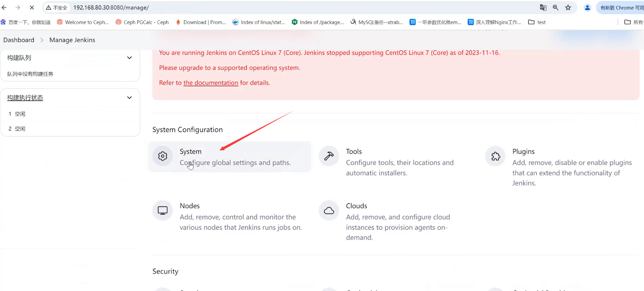Open the 构建执行状态 heading link
The width and height of the screenshot is (644, 291).
[x=25, y=98]
